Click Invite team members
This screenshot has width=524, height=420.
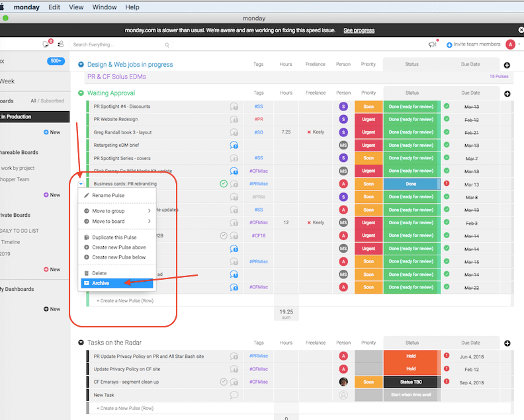coord(474,44)
